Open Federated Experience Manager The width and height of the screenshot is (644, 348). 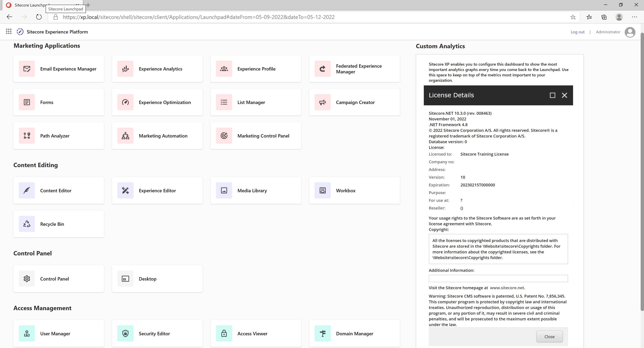click(354, 69)
